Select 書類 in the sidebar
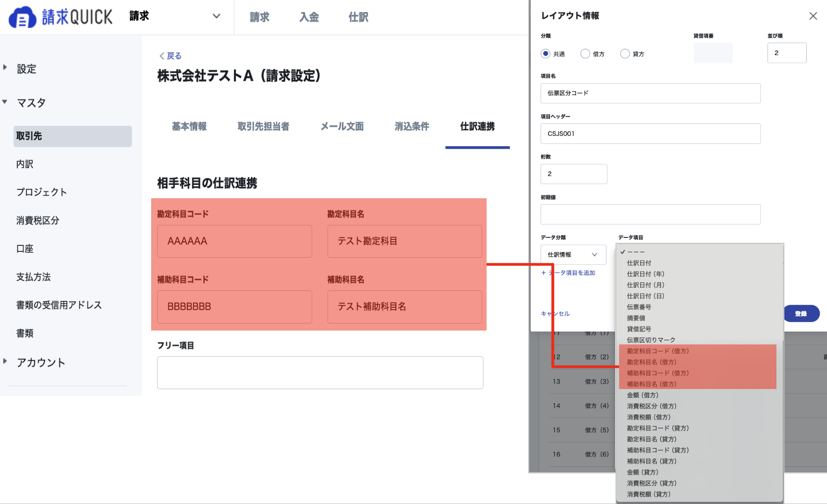This screenshot has width=827, height=504. 25,334
